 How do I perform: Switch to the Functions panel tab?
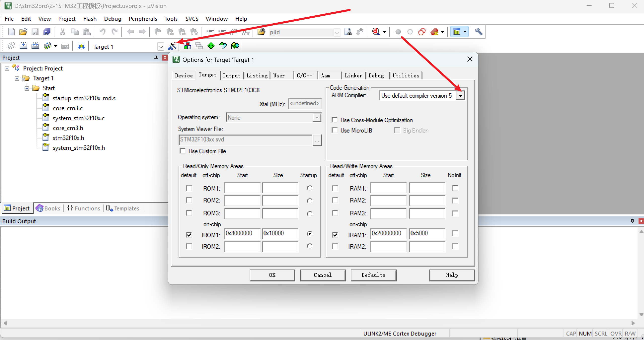coord(84,208)
